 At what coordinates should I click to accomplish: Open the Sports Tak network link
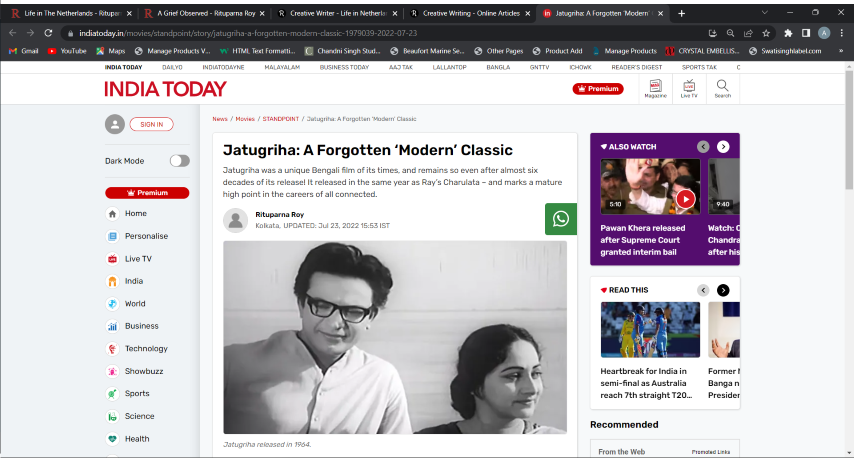[699, 68]
